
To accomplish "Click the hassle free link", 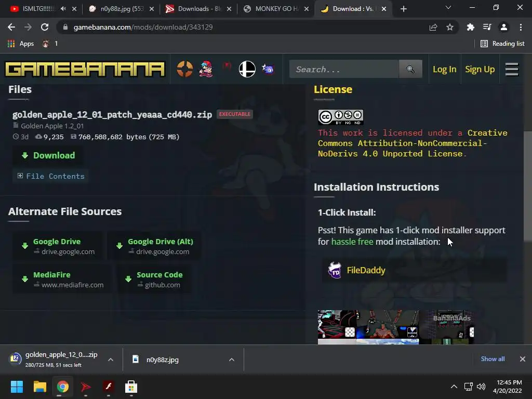I will (352, 242).
